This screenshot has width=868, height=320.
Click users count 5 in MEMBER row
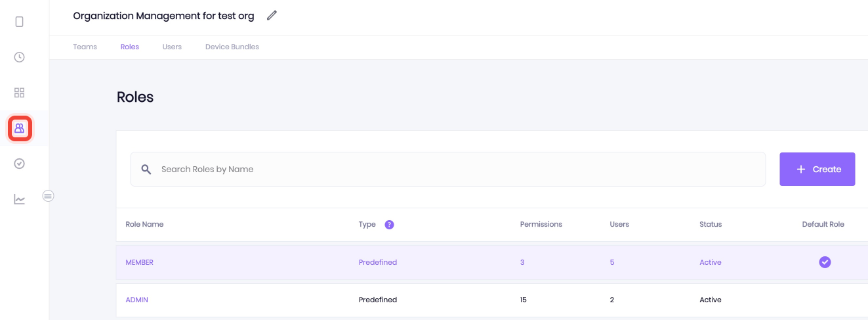coord(612,262)
